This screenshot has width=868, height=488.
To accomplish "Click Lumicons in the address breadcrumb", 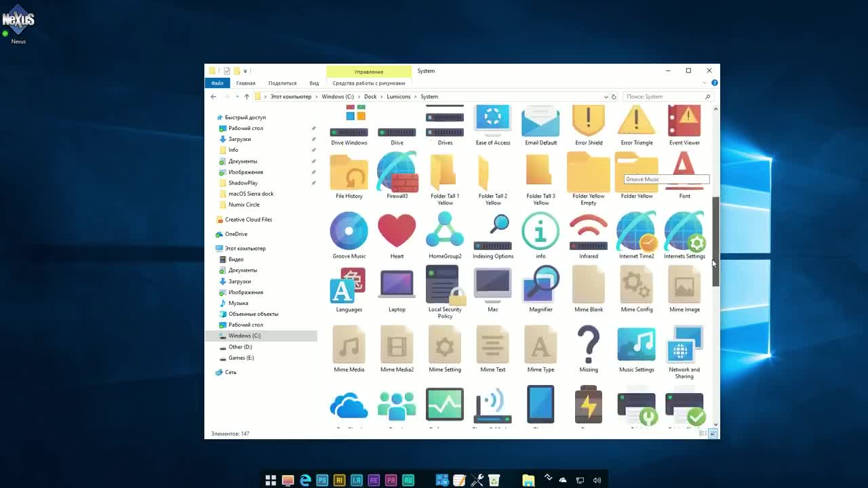I will [398, 96].
